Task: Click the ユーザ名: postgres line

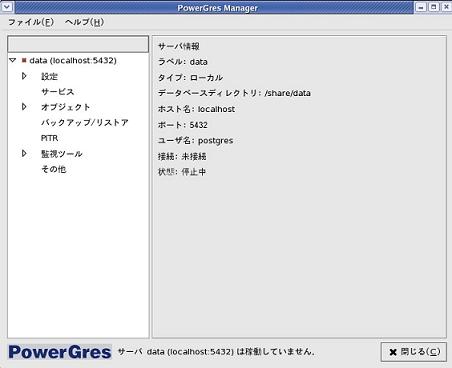Action: tap(195, 140)
